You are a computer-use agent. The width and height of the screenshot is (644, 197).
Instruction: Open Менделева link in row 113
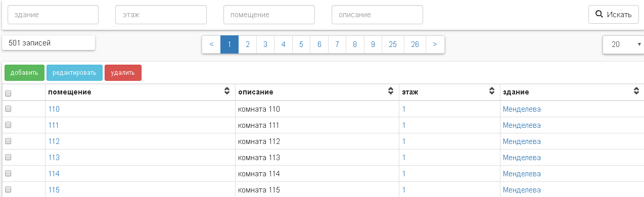coord(522,158)
